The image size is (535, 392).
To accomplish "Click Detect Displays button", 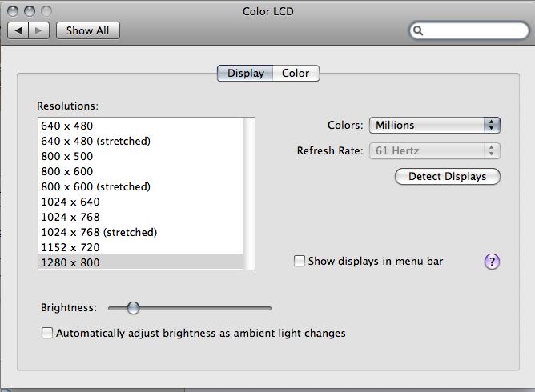I will [448, 177].
